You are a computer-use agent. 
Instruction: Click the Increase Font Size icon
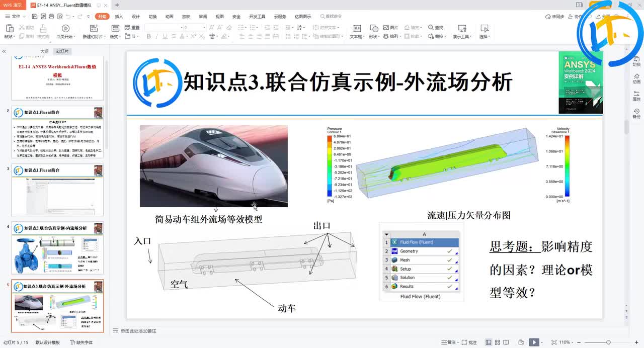click(x=212, y=28)
